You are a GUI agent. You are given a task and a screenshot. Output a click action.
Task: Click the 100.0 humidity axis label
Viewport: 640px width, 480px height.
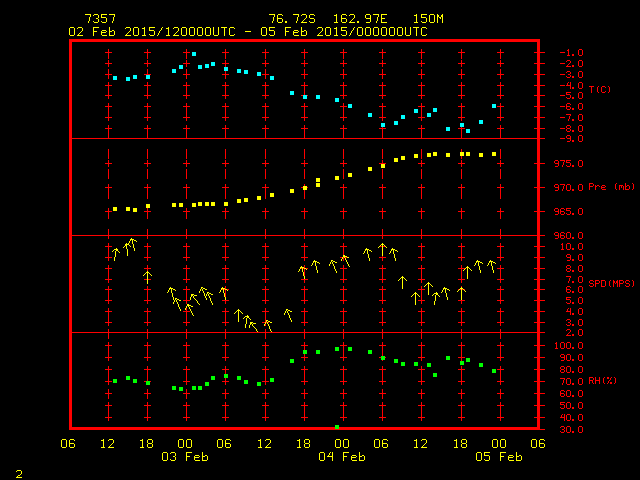point(569,346)
